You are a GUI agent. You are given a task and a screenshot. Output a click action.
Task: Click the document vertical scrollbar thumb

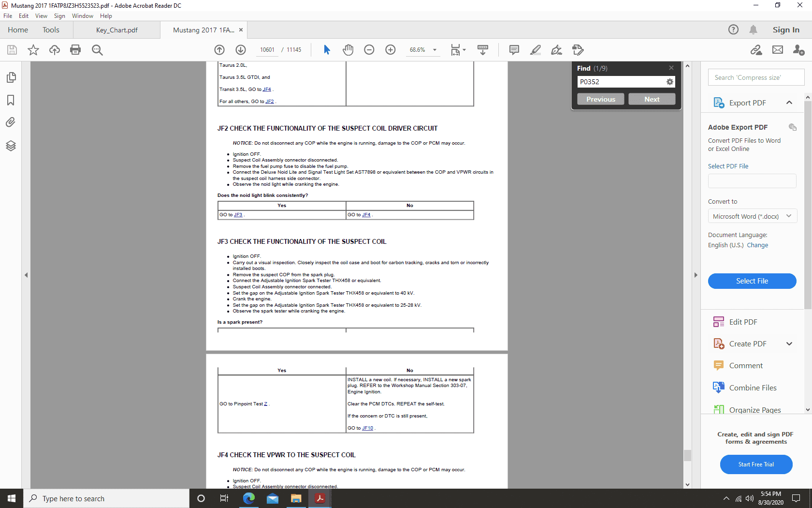click(687, 455)
